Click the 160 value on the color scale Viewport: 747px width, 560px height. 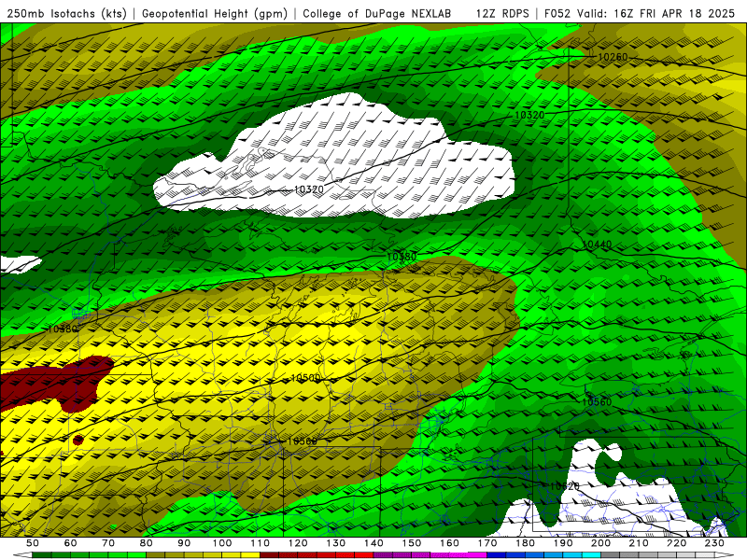pyautogui.click(x=449, y=543)
